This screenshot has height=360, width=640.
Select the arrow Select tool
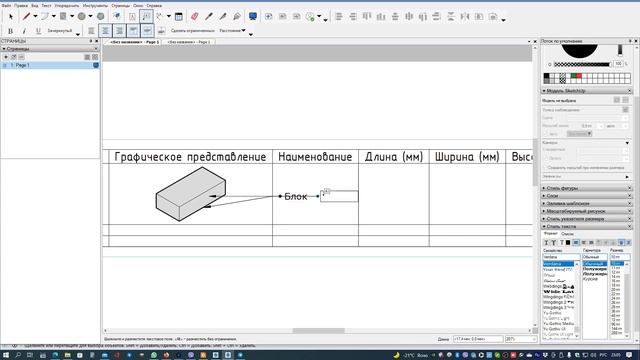pos(11,16)
